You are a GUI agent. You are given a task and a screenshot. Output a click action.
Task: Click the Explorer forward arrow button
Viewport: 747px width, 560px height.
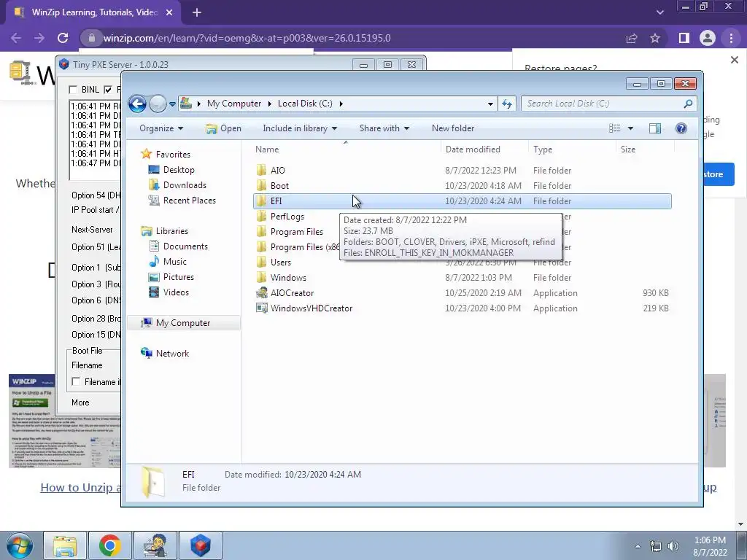point(158,104)
